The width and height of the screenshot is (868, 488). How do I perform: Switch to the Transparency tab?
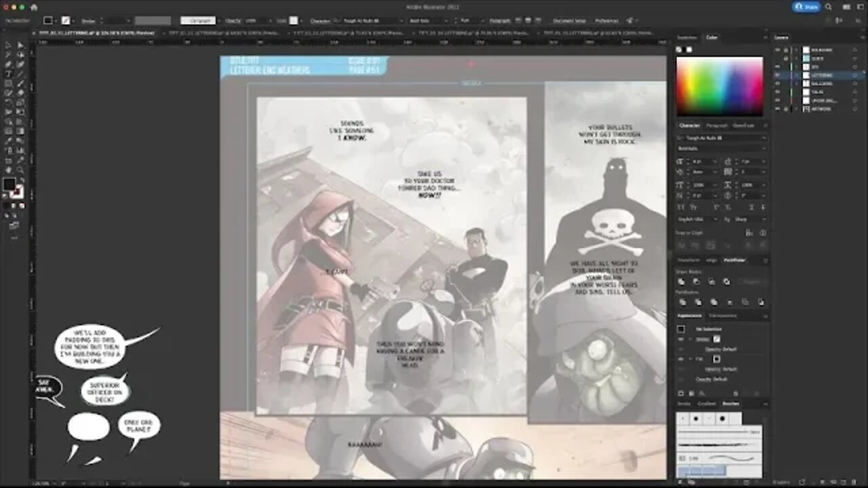coord(723,315)
